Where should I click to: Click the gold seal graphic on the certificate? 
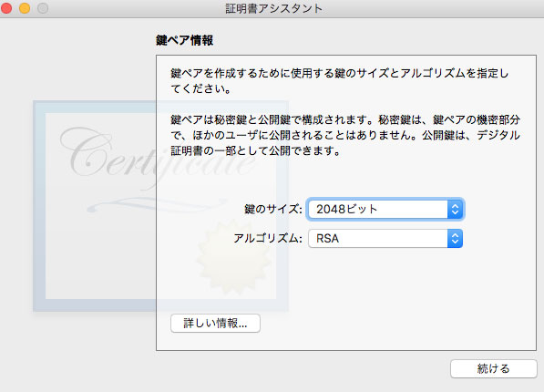pyautogui.click(x=233, y=257)
